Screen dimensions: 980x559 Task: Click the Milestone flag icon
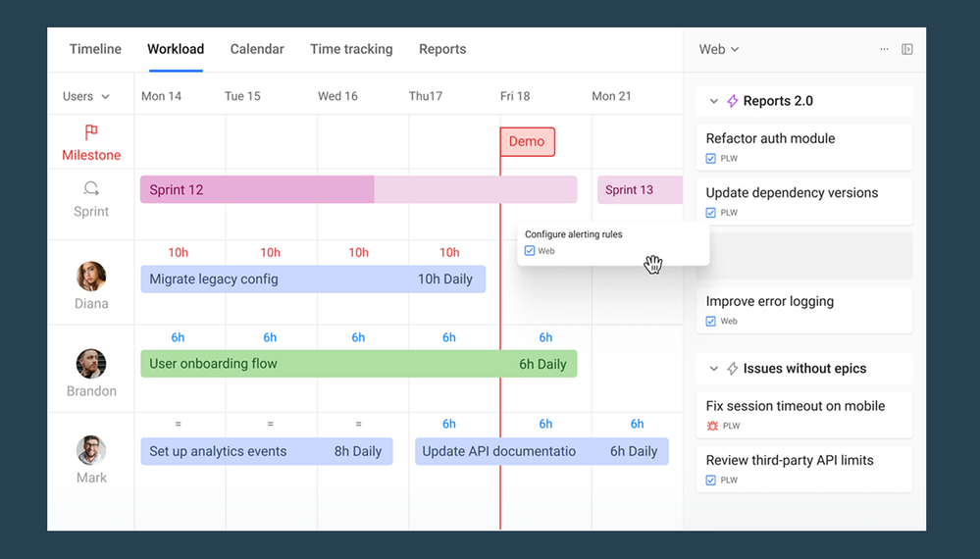point(91,132)
